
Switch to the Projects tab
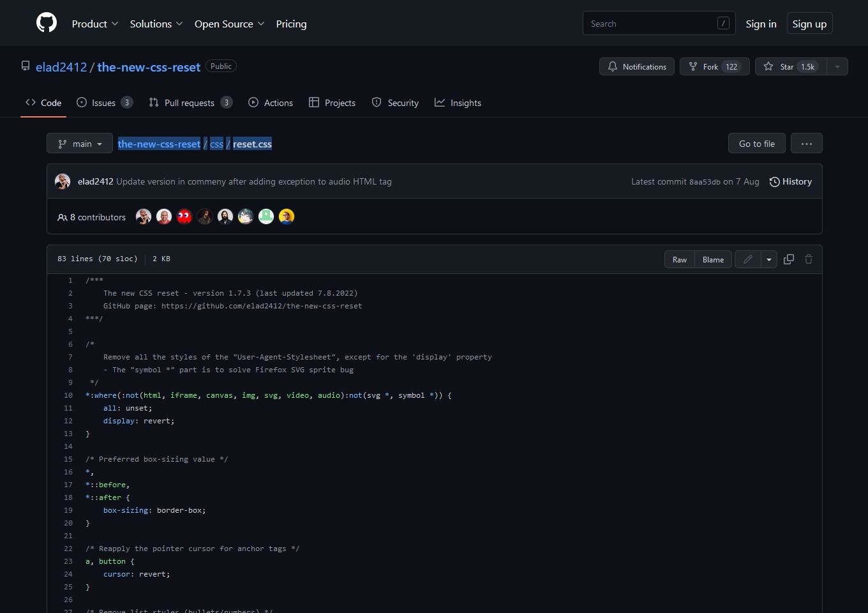point(332,103)
